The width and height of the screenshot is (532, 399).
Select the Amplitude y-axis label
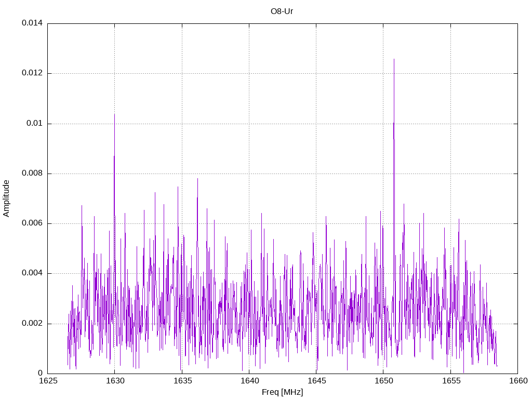[7, 198]
